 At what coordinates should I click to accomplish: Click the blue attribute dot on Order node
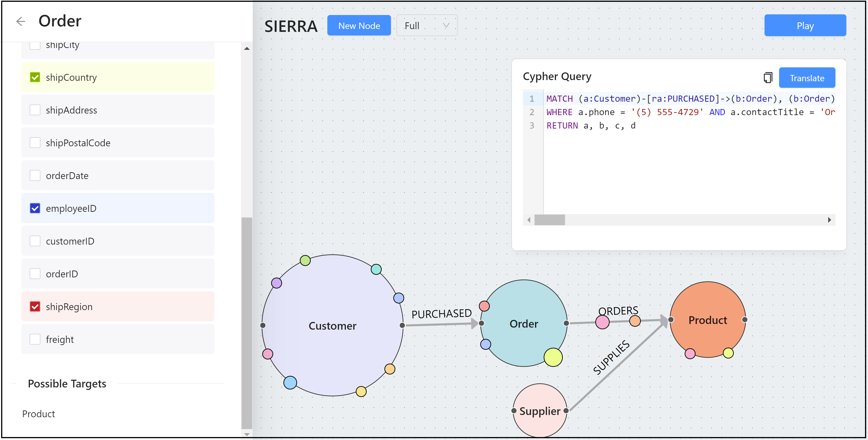click(x=486, y=344)
